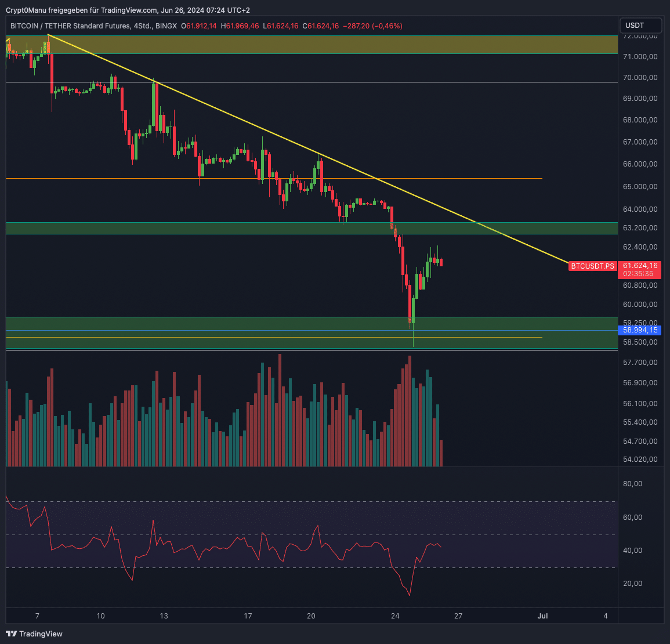
Task: Click the 80,00 level on RSI scale
Action: pos(632,484)
